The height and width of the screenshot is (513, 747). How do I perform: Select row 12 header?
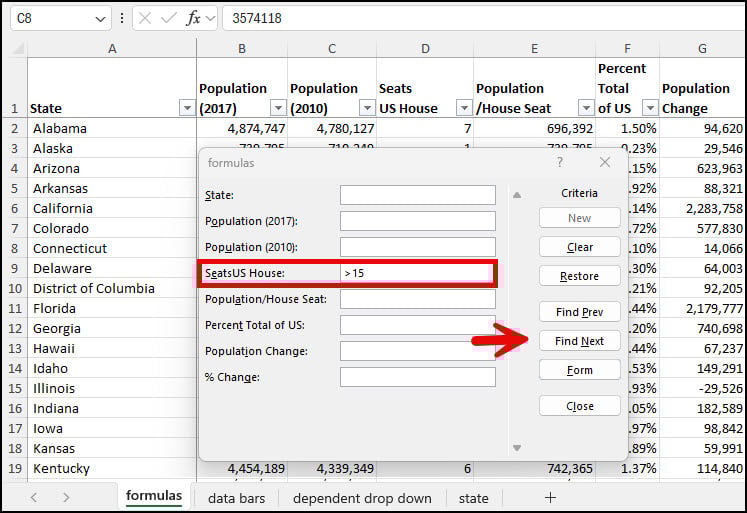pos(15,329)
